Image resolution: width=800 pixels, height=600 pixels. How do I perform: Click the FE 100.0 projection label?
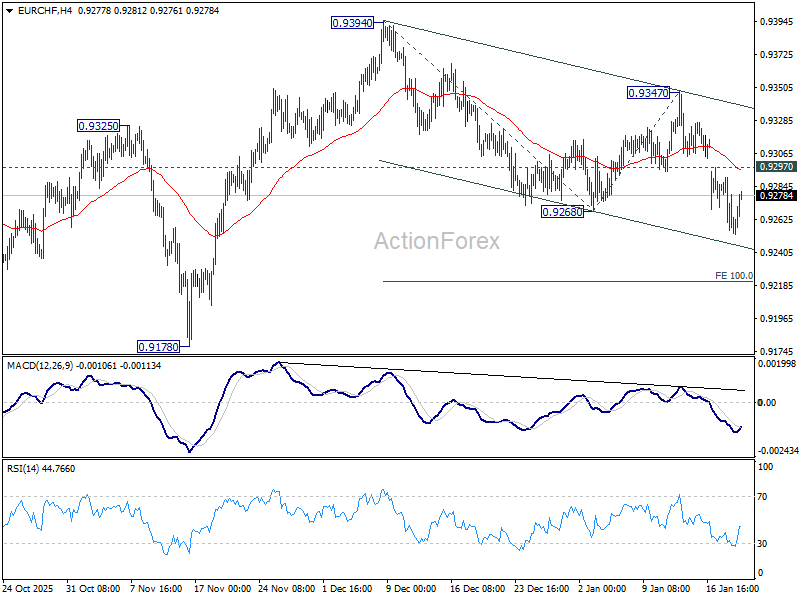tap(734, 276)
